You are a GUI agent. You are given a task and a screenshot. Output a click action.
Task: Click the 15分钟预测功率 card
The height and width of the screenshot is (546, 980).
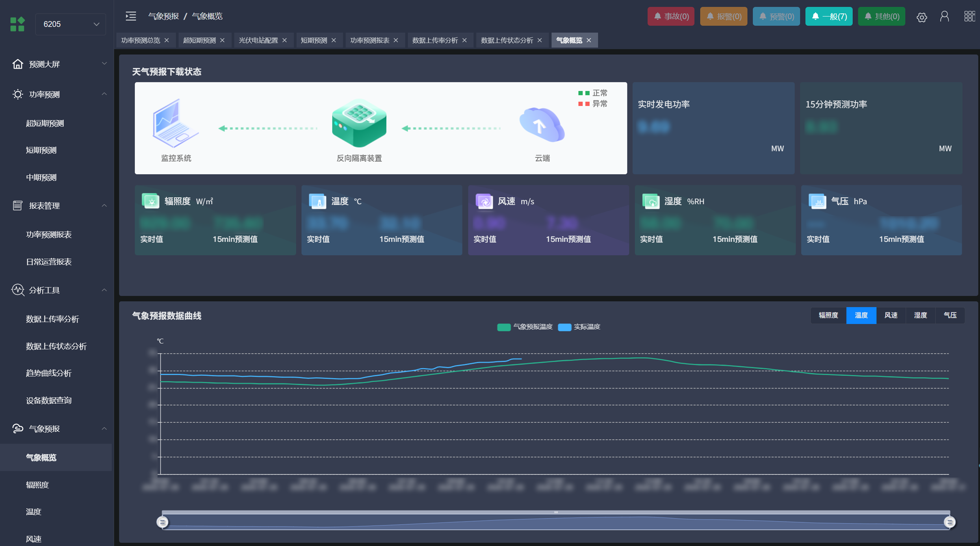[x=881, y=128]
